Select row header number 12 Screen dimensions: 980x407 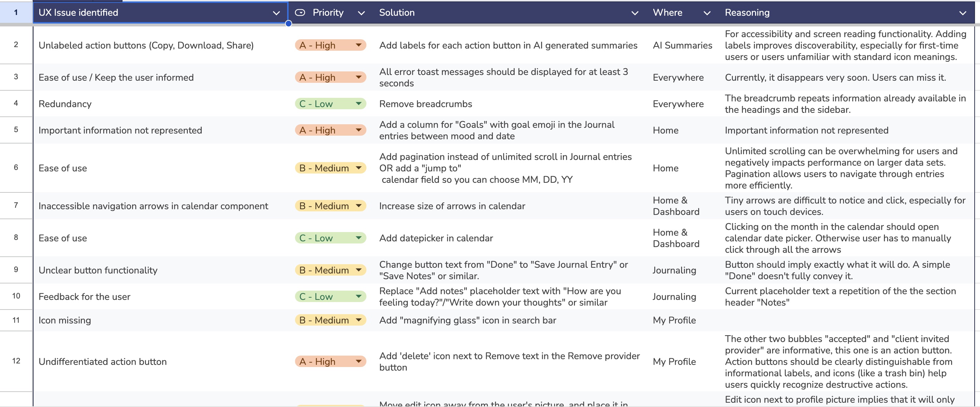(x=16, y=361)
